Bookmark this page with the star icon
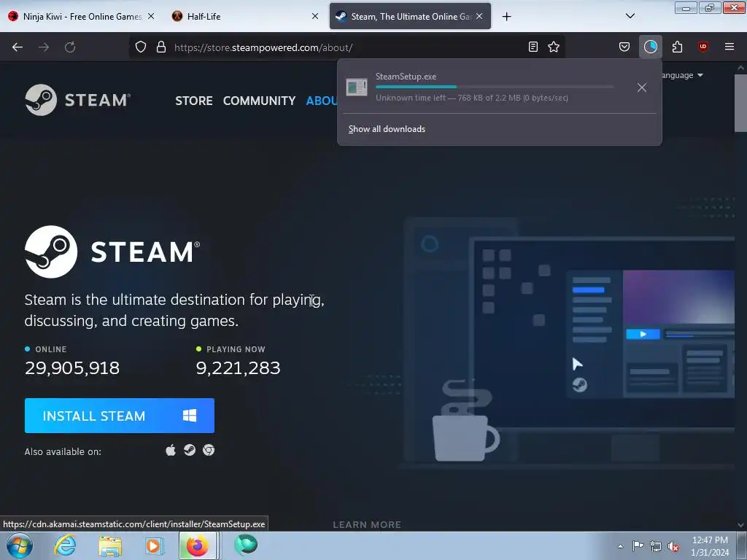The width and height of the screenshot is (747, 560). point(554,47)
